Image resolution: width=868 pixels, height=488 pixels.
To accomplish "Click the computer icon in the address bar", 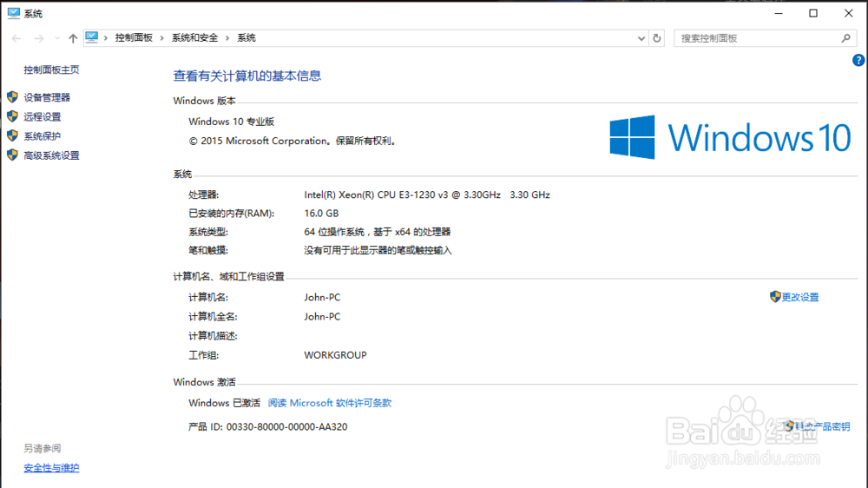I will [x=92, y=37].
